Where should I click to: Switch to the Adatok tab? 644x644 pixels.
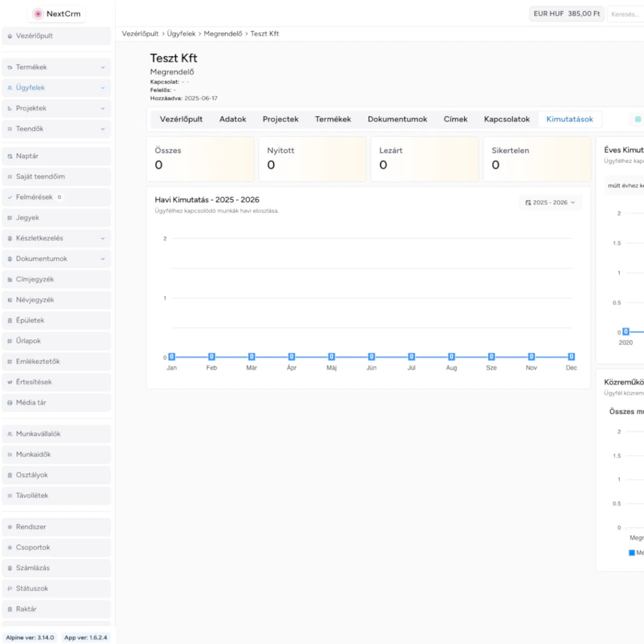(232, 119)
